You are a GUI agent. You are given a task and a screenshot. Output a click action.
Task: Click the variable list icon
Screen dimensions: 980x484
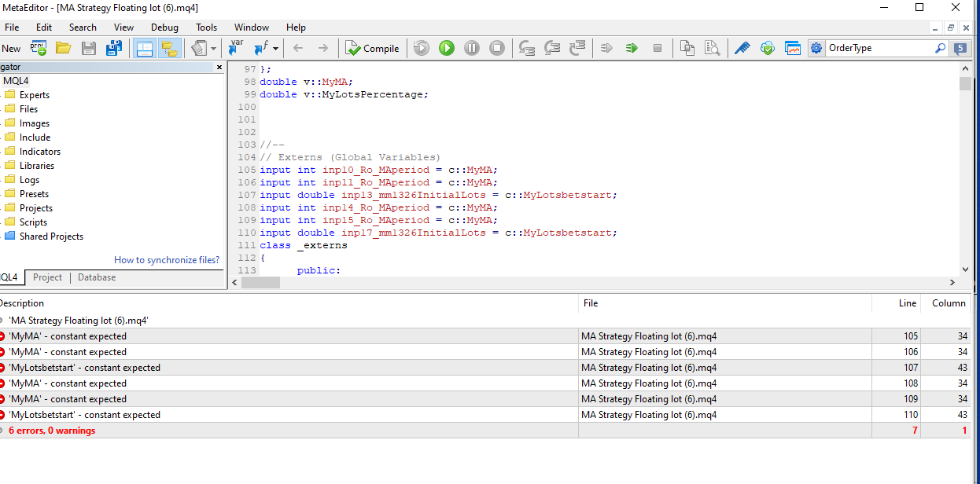click(236, 48)
